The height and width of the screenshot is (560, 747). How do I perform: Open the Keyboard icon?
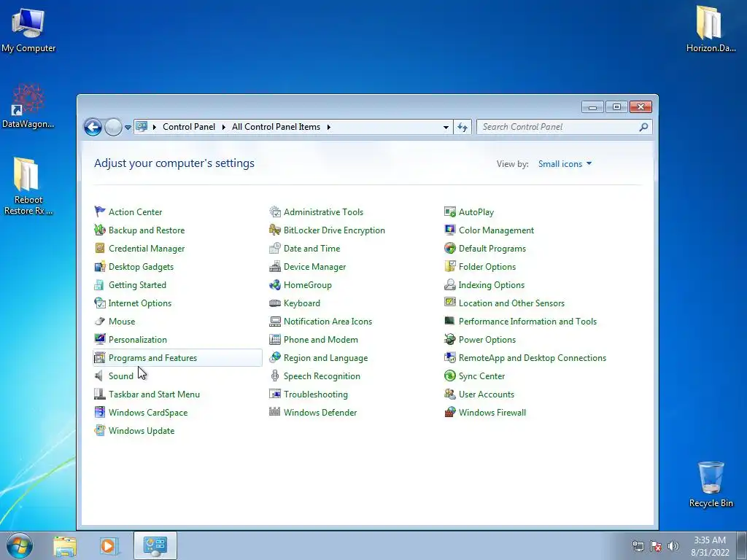(x=275, y=303)
